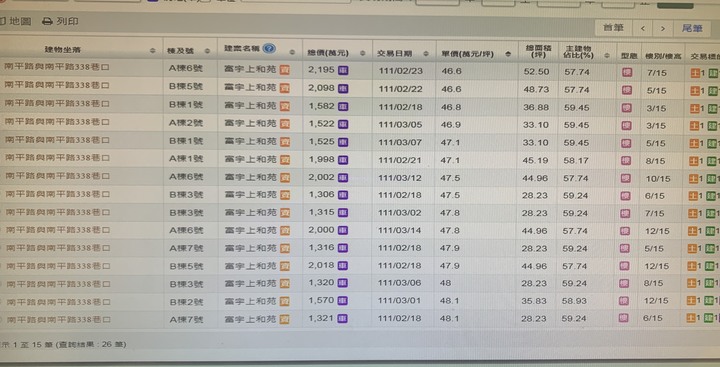The width and height of the screenshot is (720, 367).
Task: Click purple 車 icon next to 1,582
Action: (343, 107)
